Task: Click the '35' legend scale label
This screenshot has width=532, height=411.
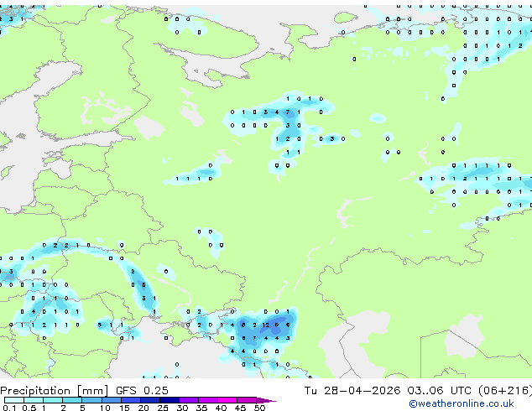Action: 201,408
